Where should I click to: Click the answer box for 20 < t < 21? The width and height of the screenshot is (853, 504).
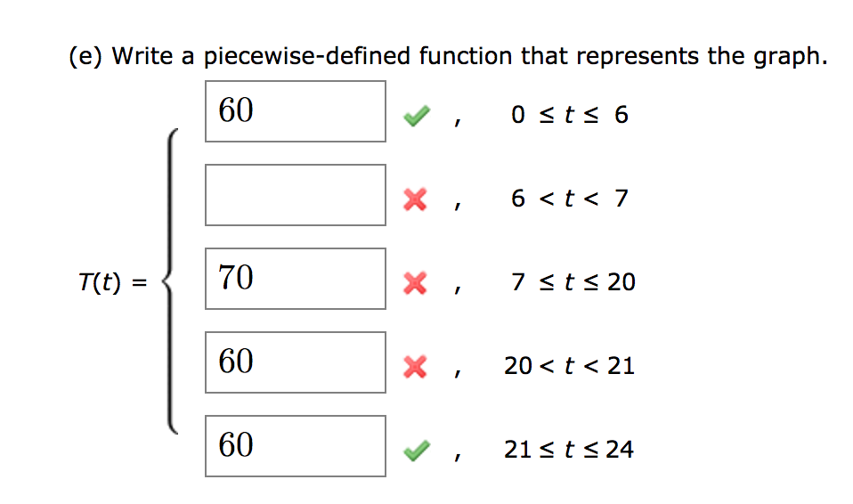pos(295,362)
